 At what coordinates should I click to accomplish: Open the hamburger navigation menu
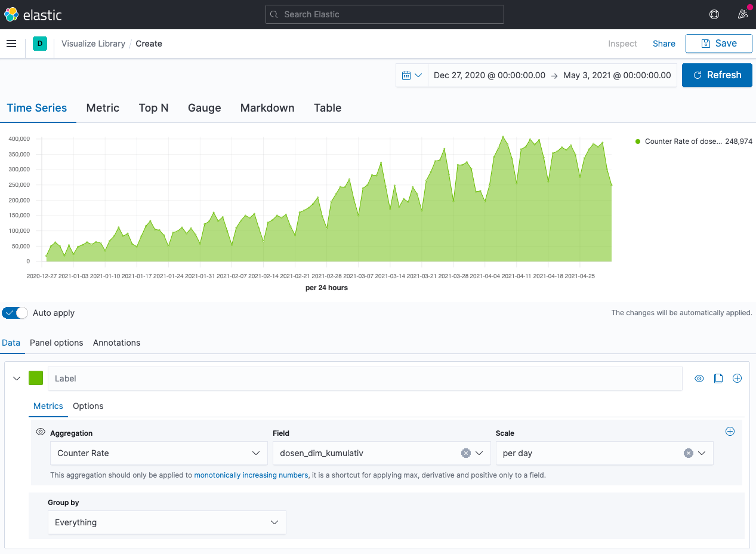(11, 44)
